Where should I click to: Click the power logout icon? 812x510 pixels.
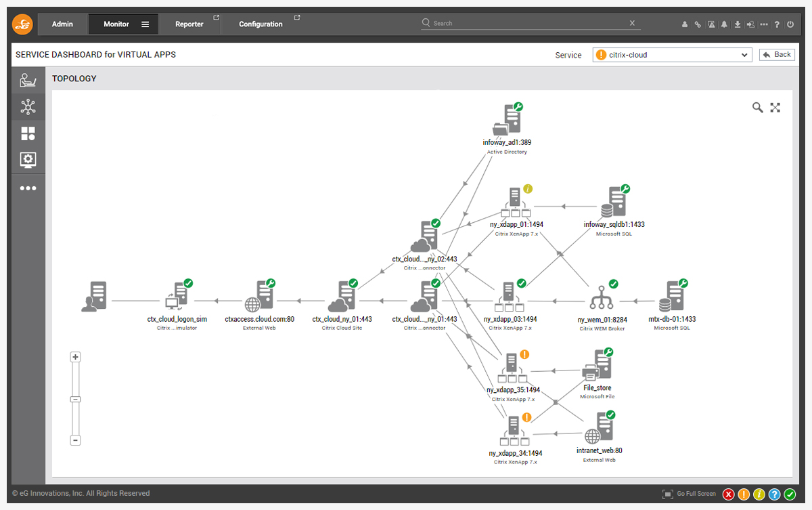click(790, 24)
